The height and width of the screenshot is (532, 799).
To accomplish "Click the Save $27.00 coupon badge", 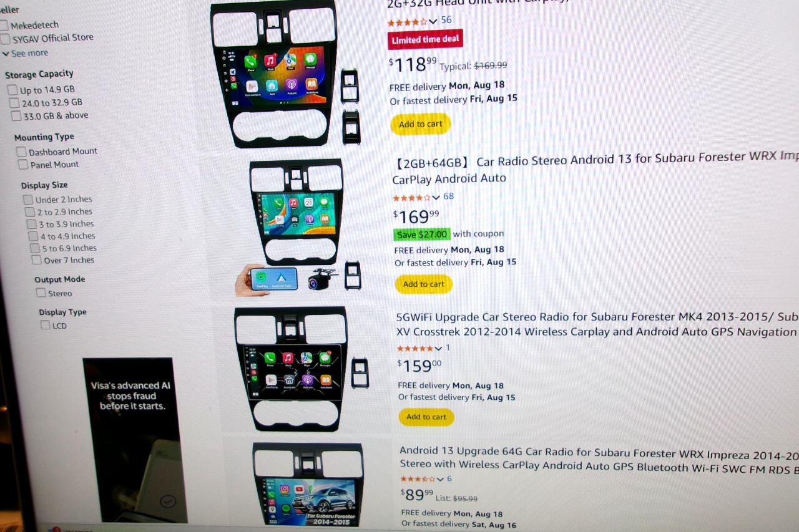I will click(422, 235).
